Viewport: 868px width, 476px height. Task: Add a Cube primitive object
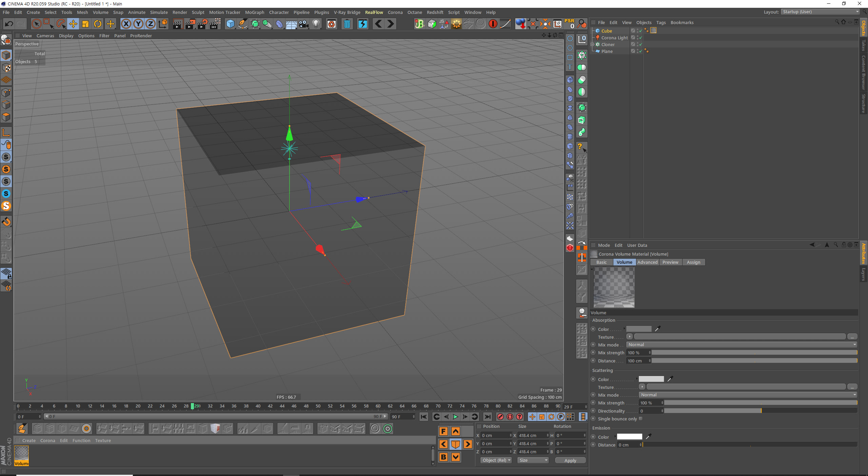(x=230, y=24)
